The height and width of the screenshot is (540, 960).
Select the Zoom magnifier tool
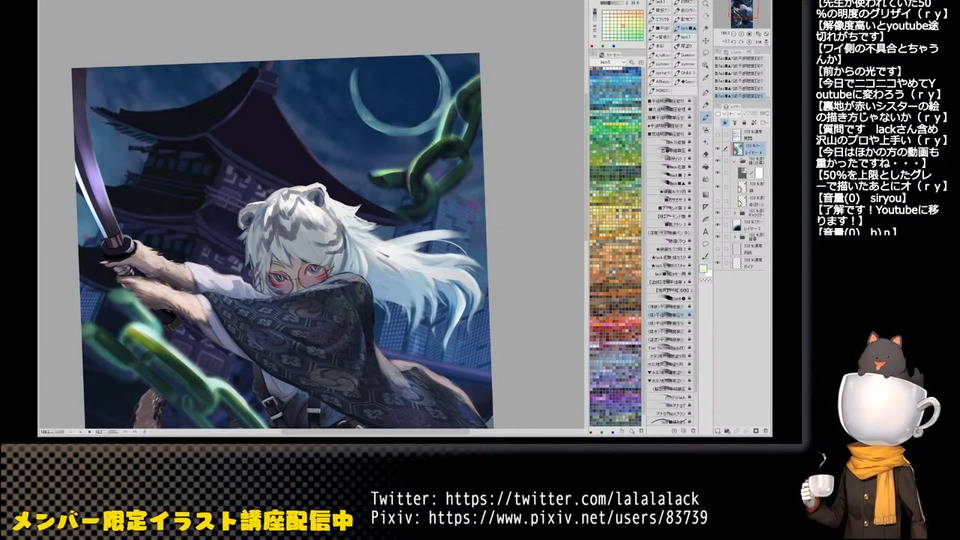(705, 4)
